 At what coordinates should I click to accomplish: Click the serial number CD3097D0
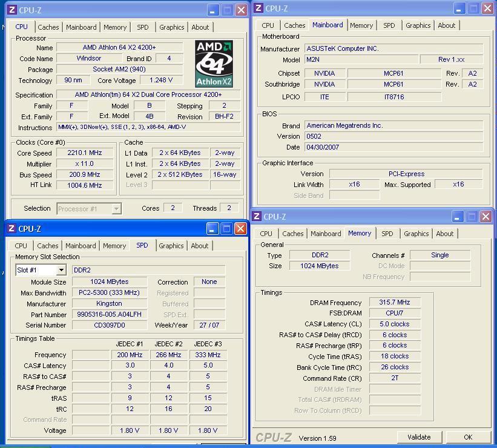110,325
